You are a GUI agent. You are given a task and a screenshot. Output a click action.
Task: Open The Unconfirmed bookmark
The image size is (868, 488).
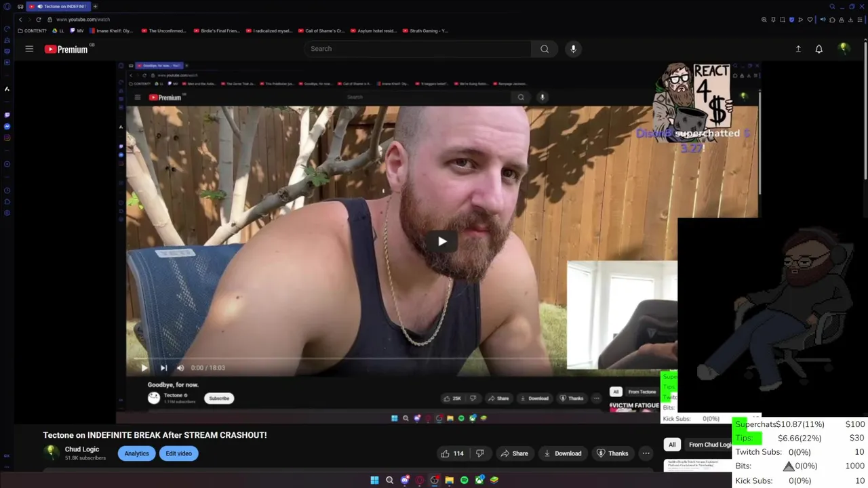[x=164, y=30]
